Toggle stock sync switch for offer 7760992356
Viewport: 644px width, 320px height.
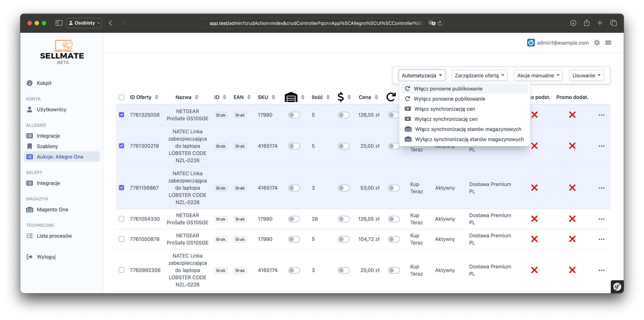[294, 271]
